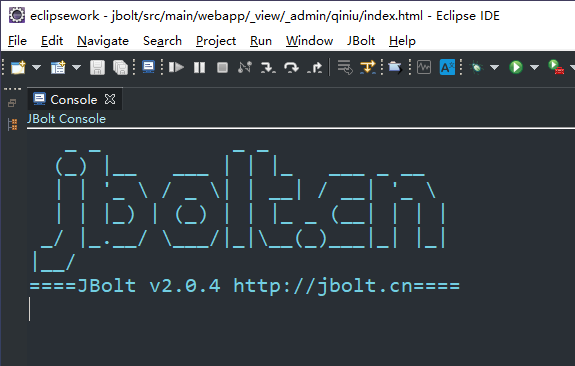The width and height of the screenshot is (575, 366).
Task: Click the New file wizard icon
Action: pos(18,67)
